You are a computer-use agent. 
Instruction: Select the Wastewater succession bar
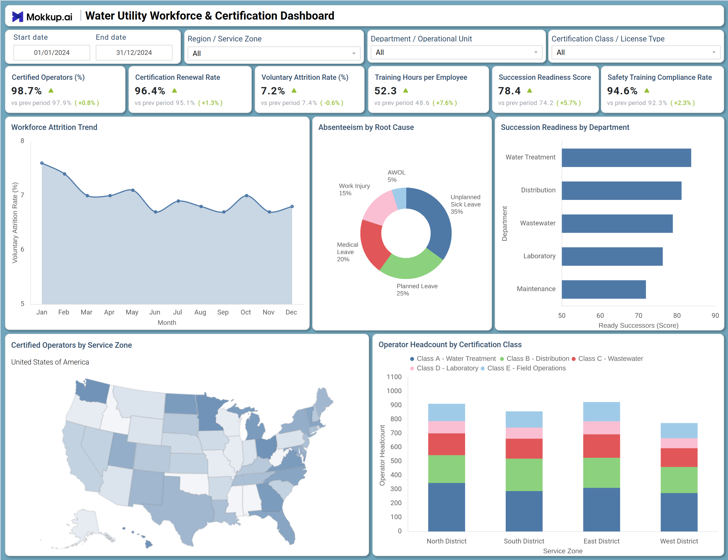pos(617,224)
